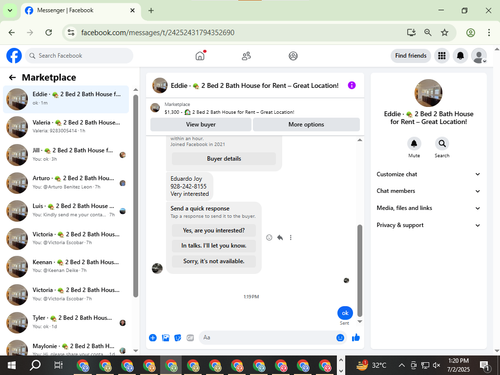React to the message with the emoji icon
Screen dimensions: 500x375
pos(269,237)
